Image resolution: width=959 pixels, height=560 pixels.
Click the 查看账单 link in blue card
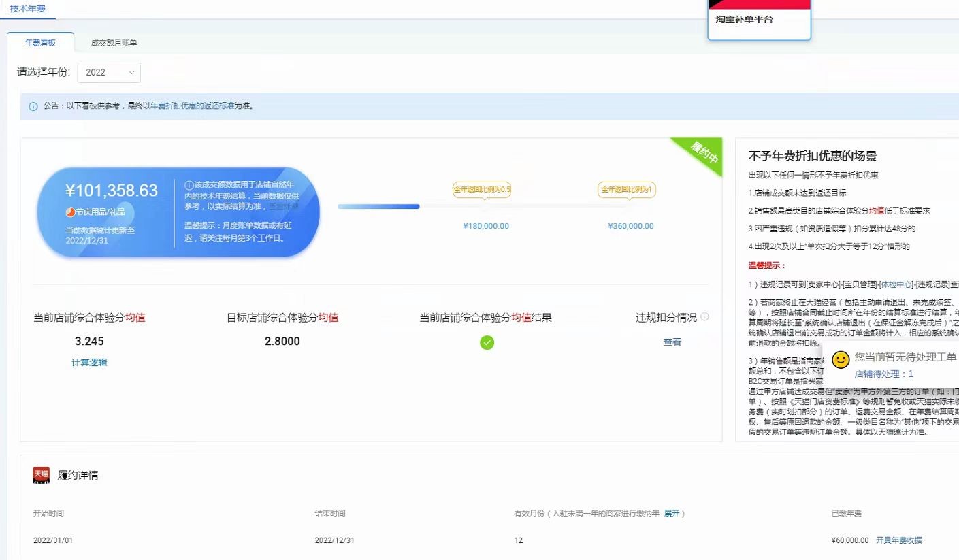pos(283,205)
